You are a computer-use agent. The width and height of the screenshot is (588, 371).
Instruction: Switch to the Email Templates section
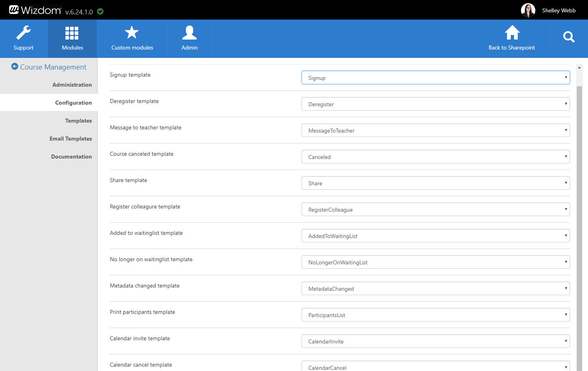tap(71, 139)
